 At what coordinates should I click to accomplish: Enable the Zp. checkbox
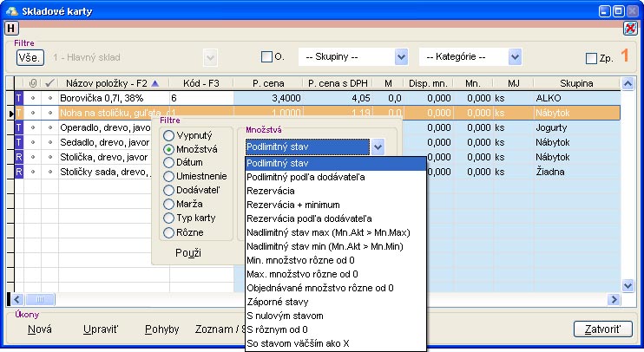[x=592, y=58]
